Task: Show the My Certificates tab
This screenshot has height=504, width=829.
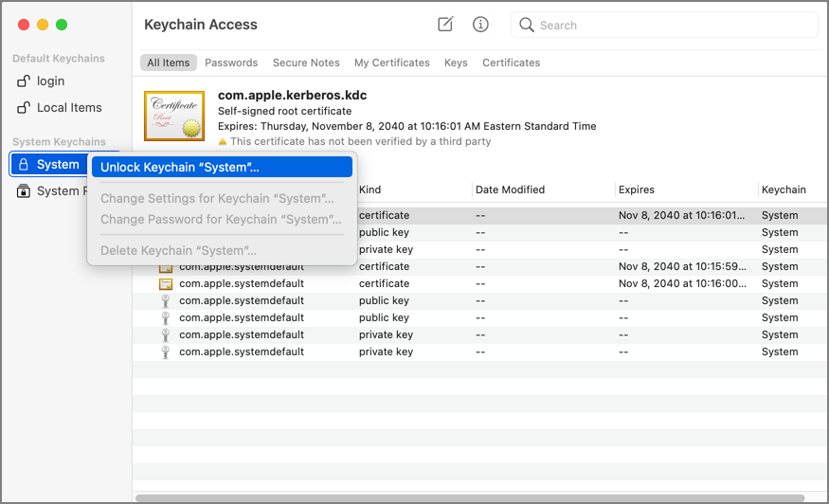Action: pyautogui.click(x=392, y=63)
